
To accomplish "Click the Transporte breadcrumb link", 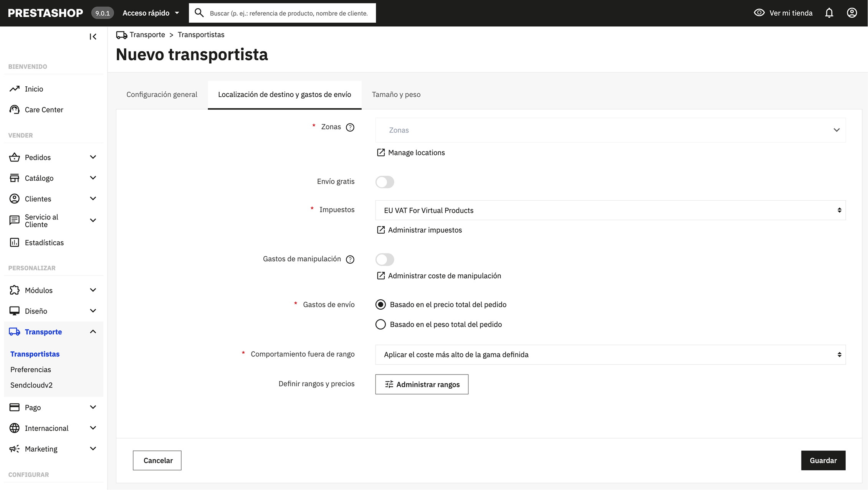I will pos(147,35).
